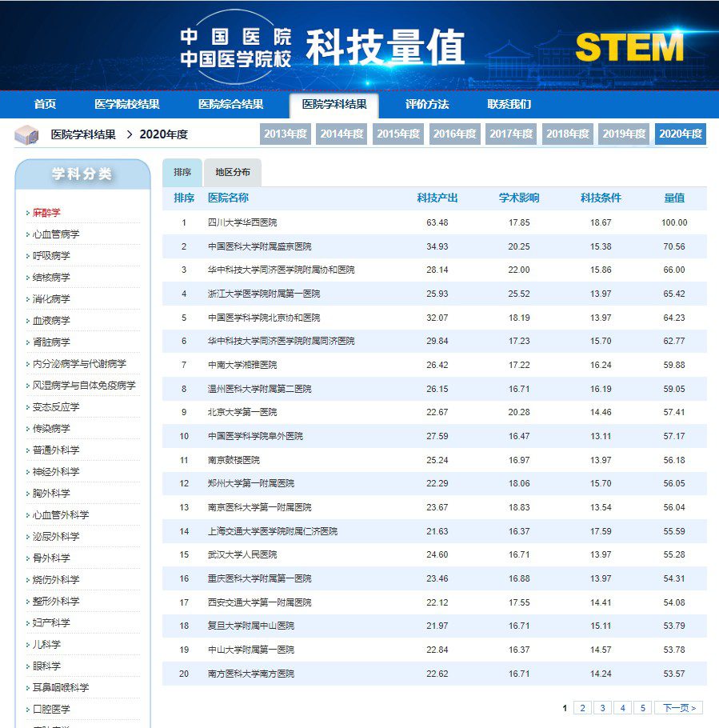Open the 联系我们 page
The height and width of the screenshot is (728, 719).
click(509, 104)
